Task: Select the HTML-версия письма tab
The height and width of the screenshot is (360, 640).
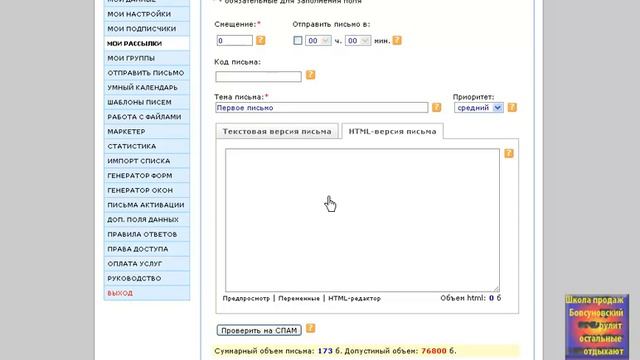Action: coord(392,131)
